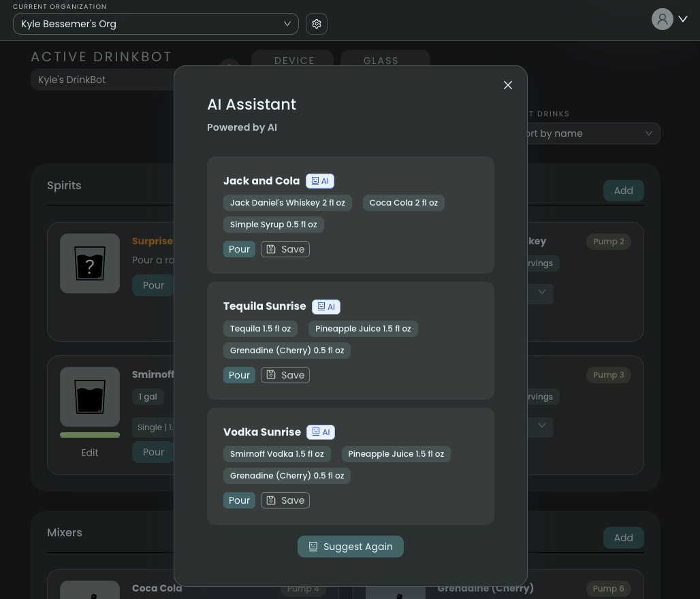Screen dimensions: 700x599
Task: Click the AI badge next to Tequila Sunrise
Action: (x=325, y=306)
